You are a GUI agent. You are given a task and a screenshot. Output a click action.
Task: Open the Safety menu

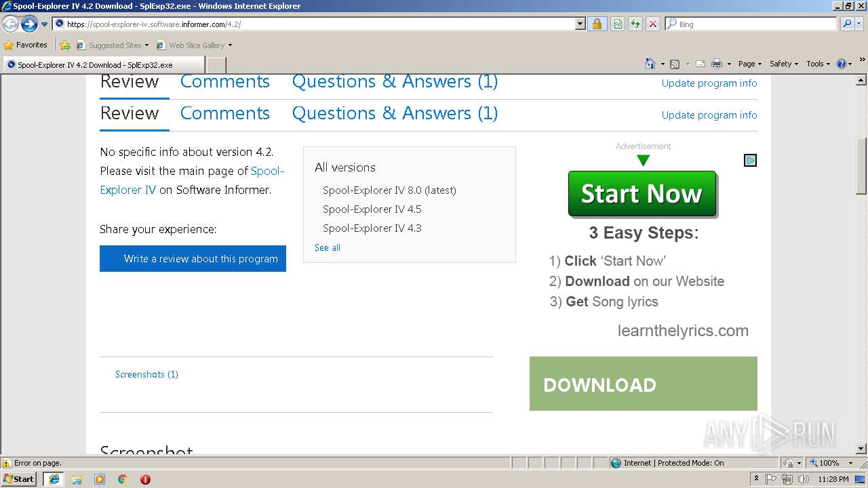(783, 64)
